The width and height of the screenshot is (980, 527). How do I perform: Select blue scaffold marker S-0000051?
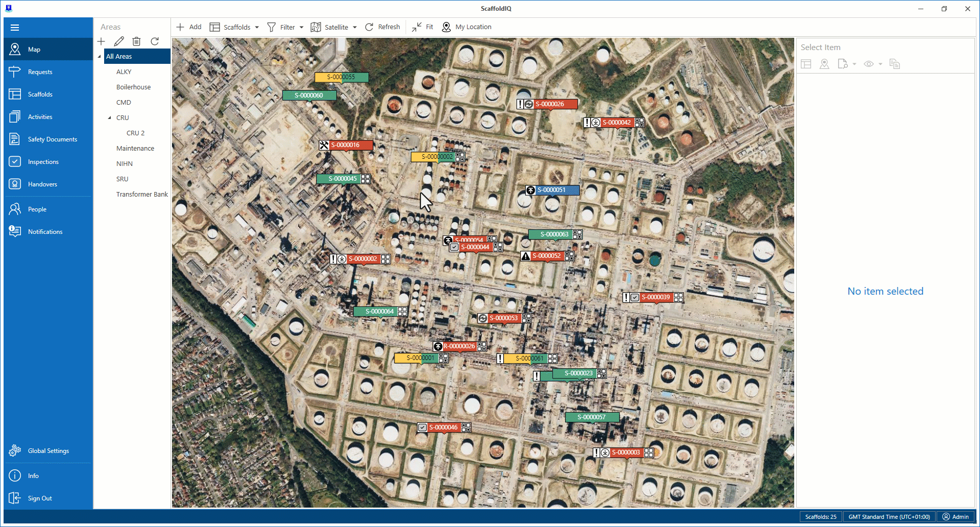coord(552,190)
